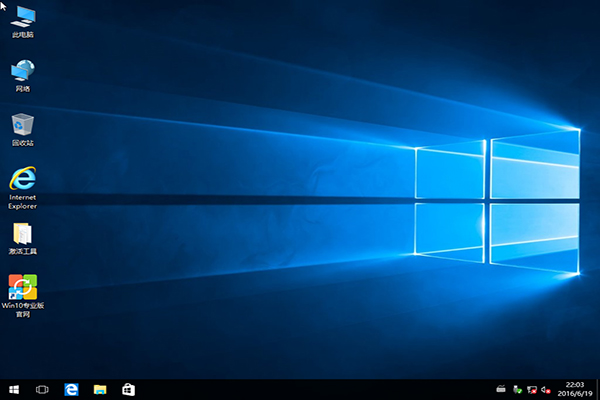Click the Show Desktop strip at taskbar end

point(598,389)
